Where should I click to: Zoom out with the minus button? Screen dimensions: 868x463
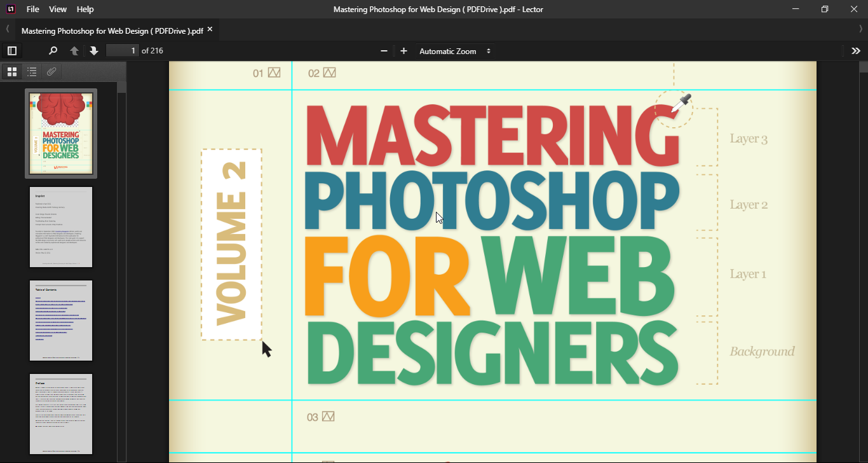point(384,51)
